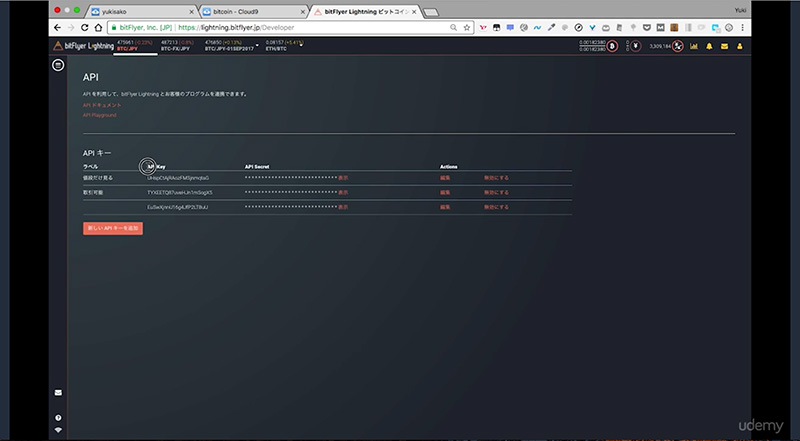Switch to the bitcoin - Cloud9 tab
Viewport: 800px width, 441px height.
(x=254, y=11)
